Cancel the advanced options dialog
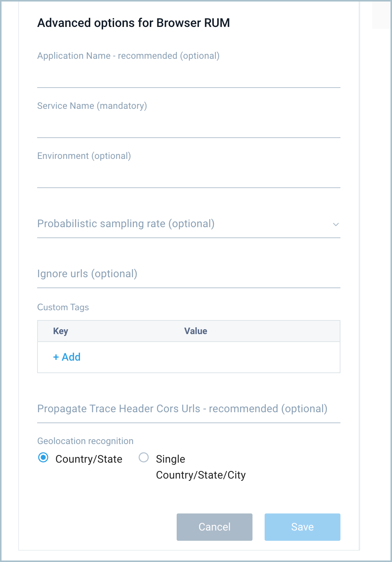This screenshot has height=562, width=392. click(x=214, y=527)
